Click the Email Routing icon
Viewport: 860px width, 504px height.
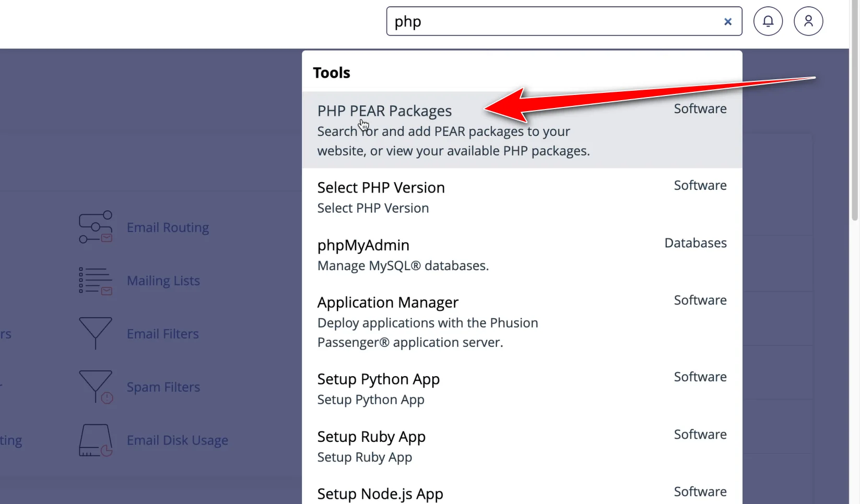tap(96, 227)
